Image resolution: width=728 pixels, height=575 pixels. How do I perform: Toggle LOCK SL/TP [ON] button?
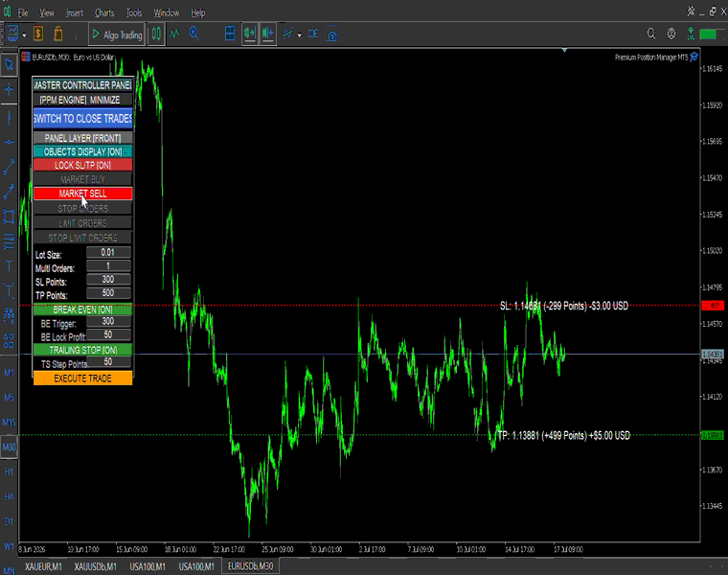click(82, 166)
